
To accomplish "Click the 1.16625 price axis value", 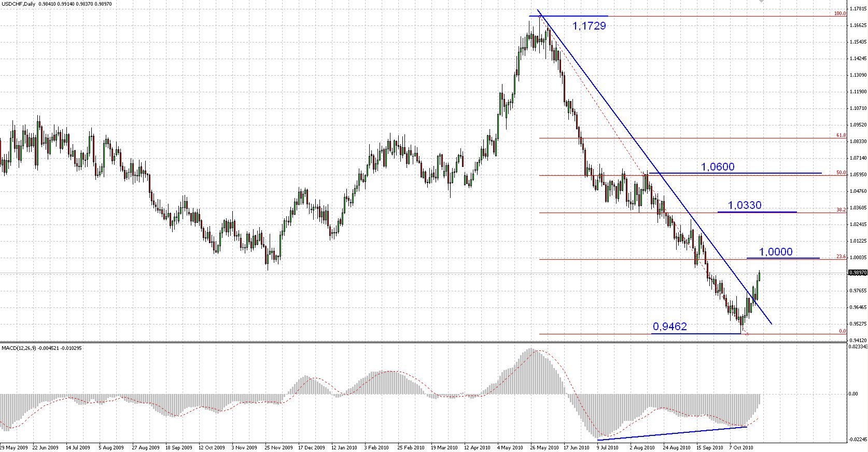I will (x=858, y=25).
